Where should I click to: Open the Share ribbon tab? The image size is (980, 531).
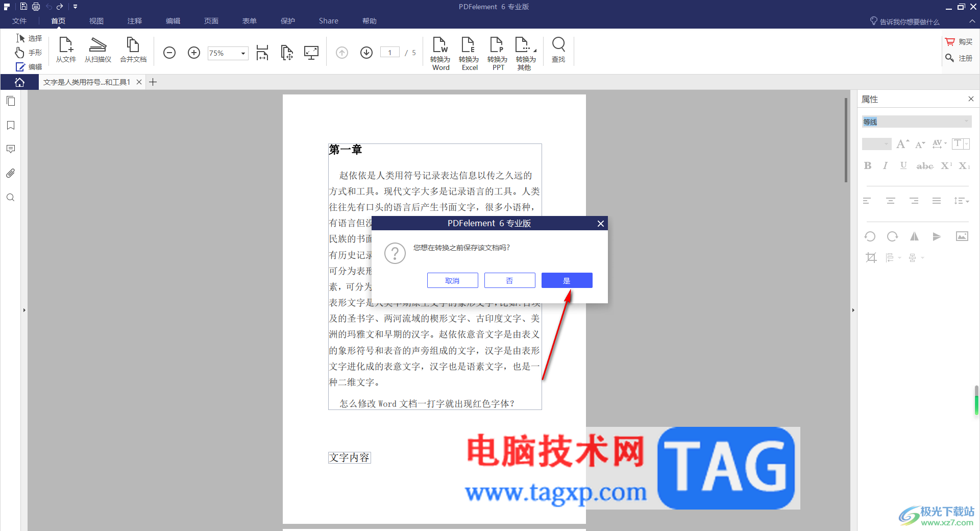pyautogui.click(x=329, y=21)
